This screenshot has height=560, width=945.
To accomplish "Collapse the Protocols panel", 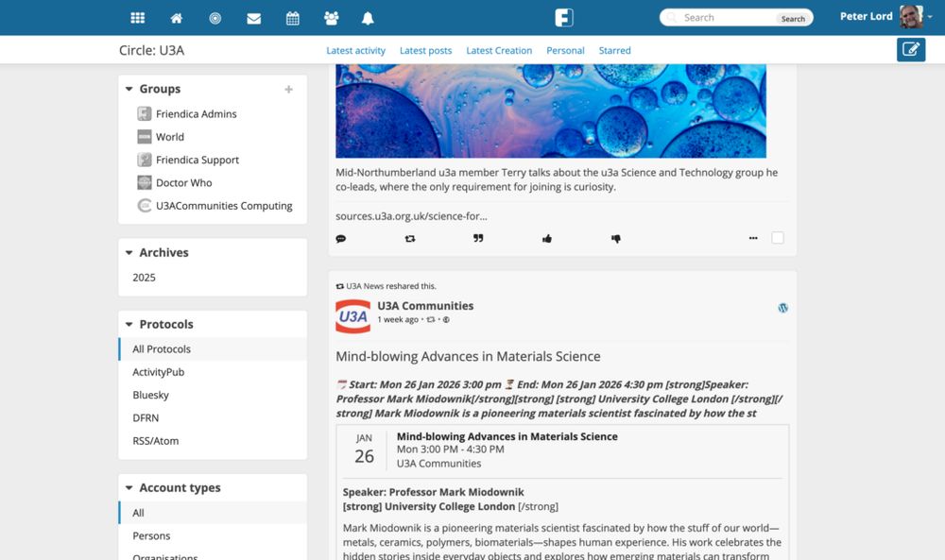I will pyautogui.click(x=129, y=325).
